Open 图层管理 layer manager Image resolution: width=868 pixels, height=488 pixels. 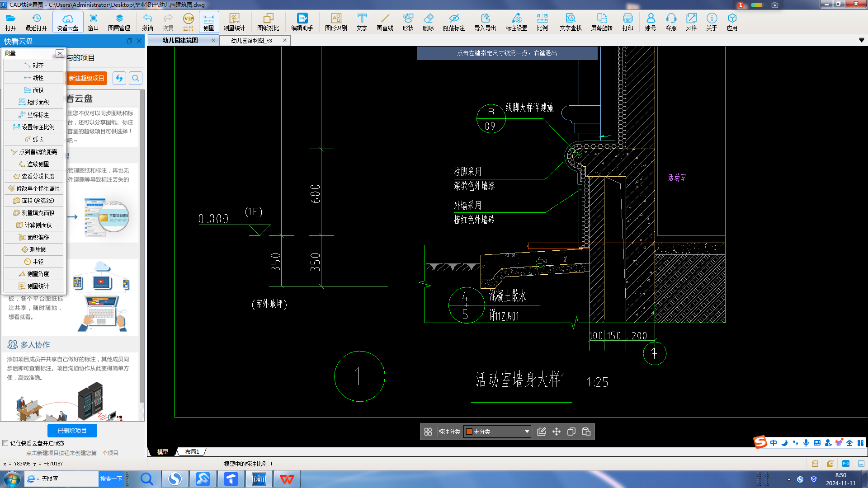pyautogui.click(x=119, y=22)
